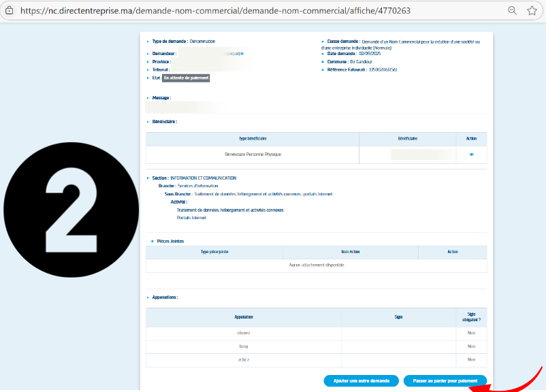
Task: Click the zoom magnifier icon in address bar
Action: tap(513, 11)
